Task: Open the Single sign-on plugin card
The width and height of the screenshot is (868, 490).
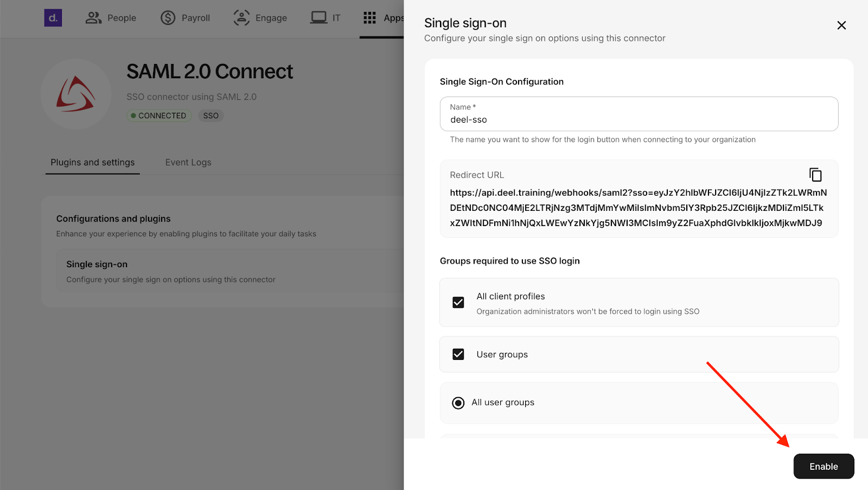Action: pyautogui.click(x=230, y=271)
